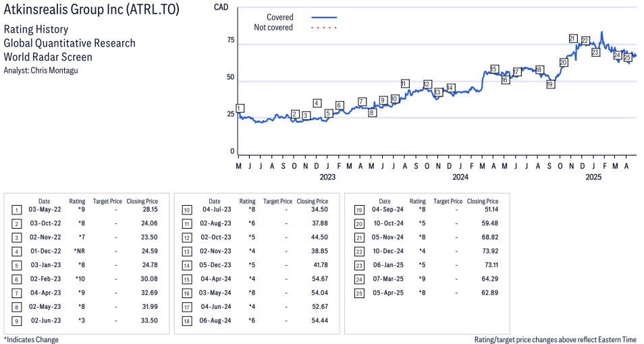Viewport: 644px width, 344px height.
Task: Click Closing Price header in third table
Action: pyautogui.click(x=483, y=201)
